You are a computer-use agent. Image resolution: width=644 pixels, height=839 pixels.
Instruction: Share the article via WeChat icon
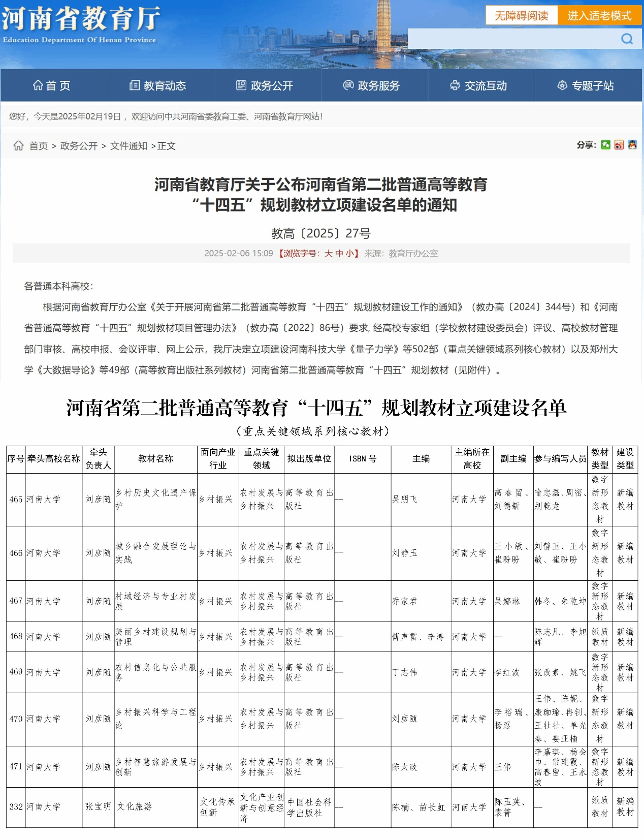(x=605, y=145)
